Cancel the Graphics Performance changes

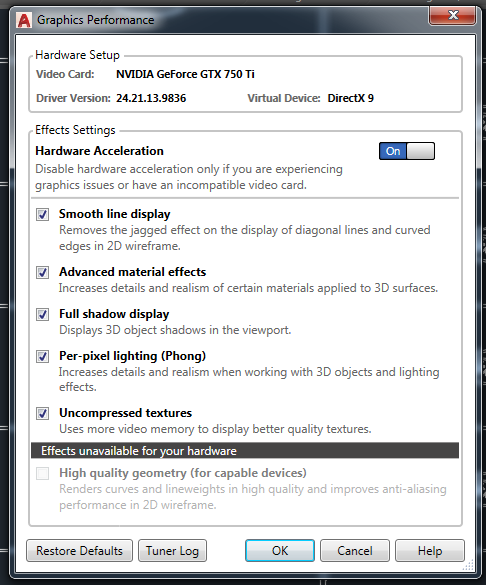355,551
